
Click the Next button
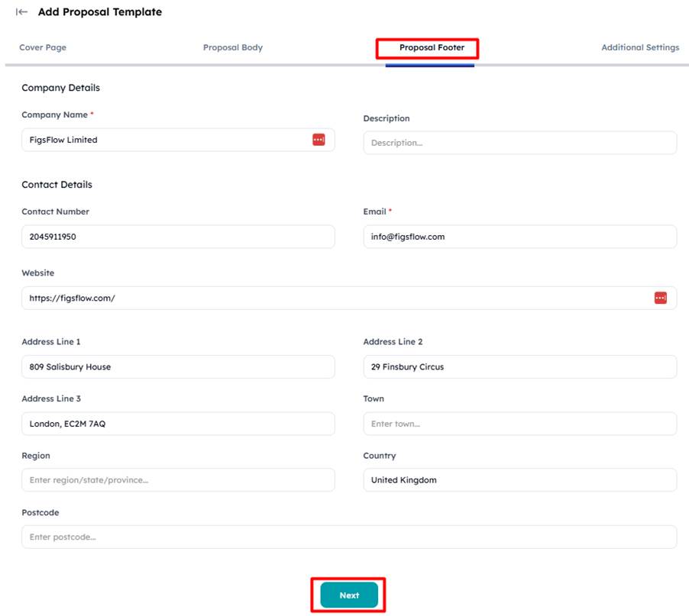349,595
